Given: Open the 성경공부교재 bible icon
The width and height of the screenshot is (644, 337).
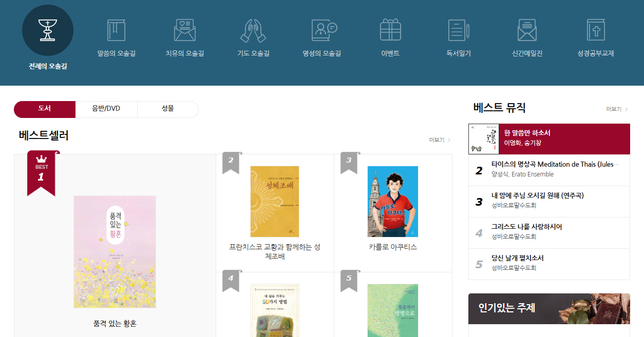Looking at the screenshot, I should [x=595, y=30].
